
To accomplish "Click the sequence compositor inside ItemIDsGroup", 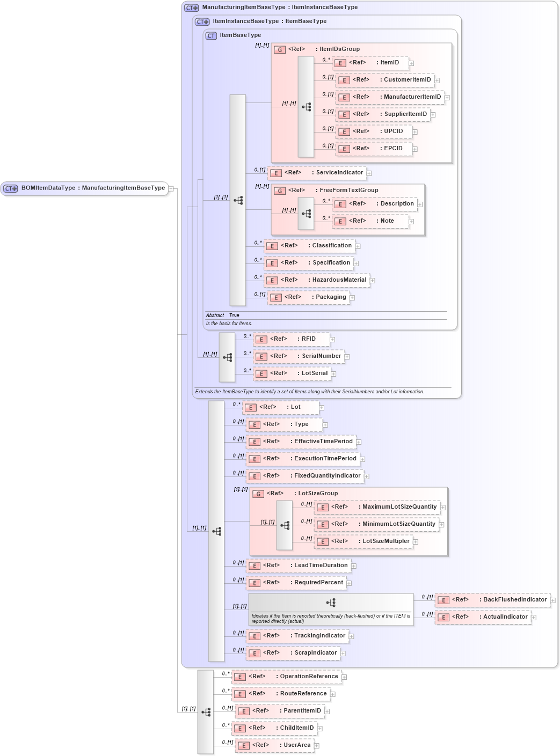I will (306, 107).
